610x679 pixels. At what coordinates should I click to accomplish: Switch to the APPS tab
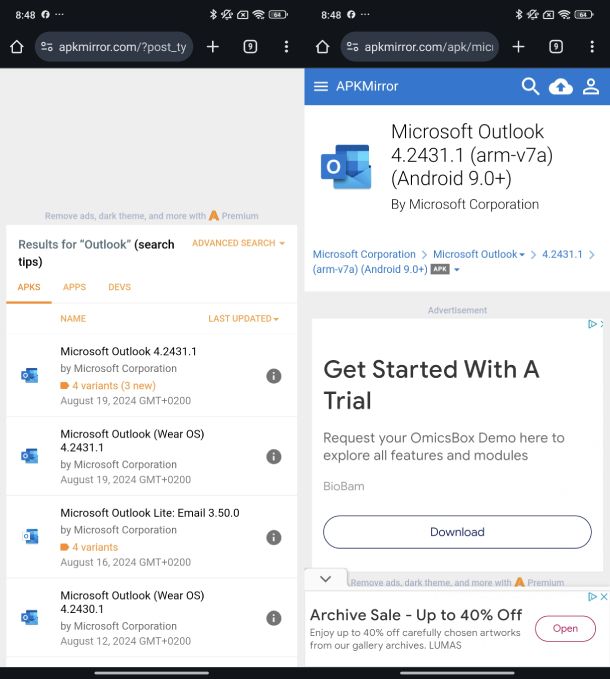tap(75, 287)
